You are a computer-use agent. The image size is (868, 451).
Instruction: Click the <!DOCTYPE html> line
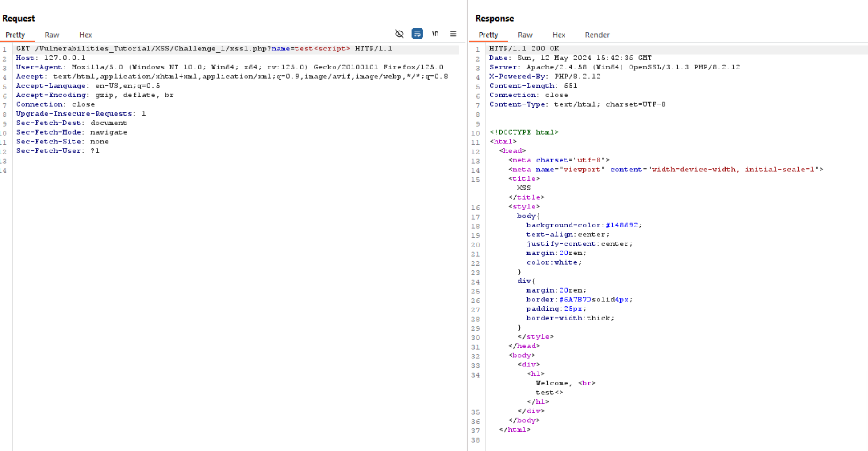pyautogui.click(x=524, y=132)
